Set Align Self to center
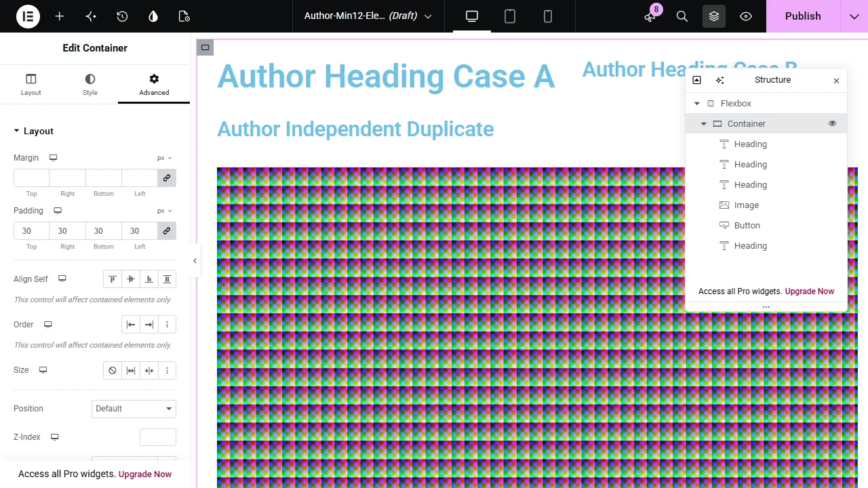 coord(131,279)
